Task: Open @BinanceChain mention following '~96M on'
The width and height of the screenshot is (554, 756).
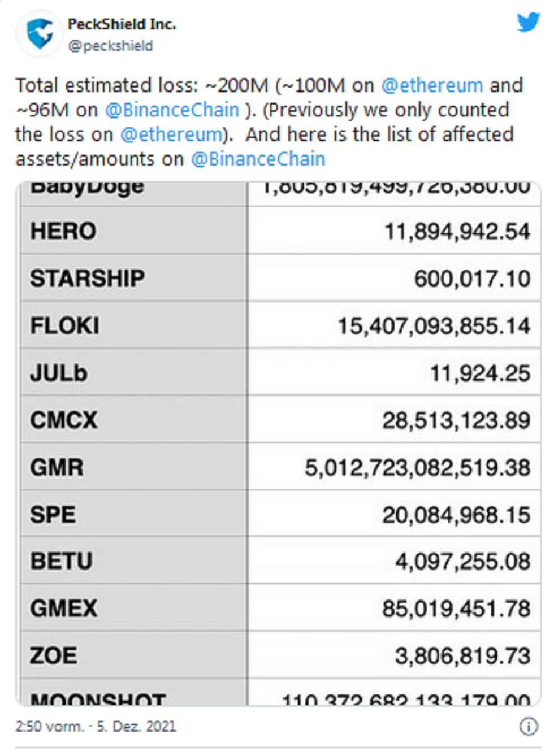Action: click(172, 110)
